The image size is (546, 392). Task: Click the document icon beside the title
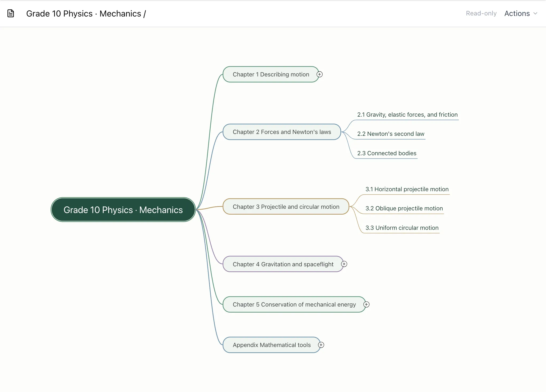[11, 13]
